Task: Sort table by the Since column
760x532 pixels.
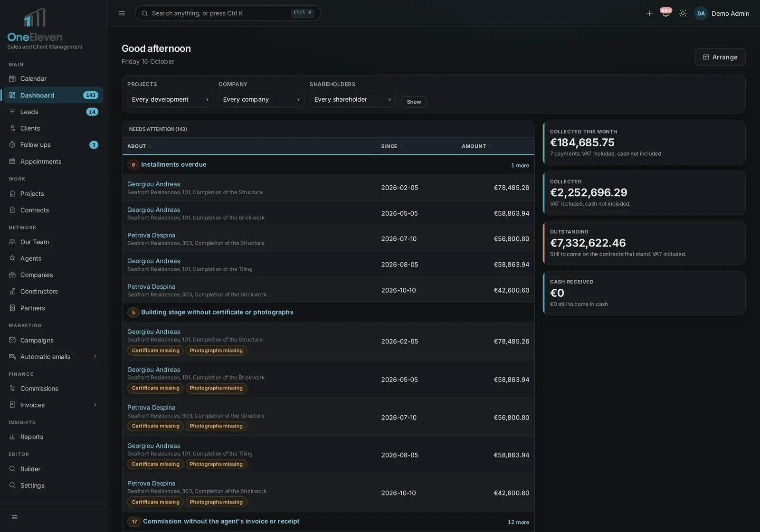Action: (391, 146)
